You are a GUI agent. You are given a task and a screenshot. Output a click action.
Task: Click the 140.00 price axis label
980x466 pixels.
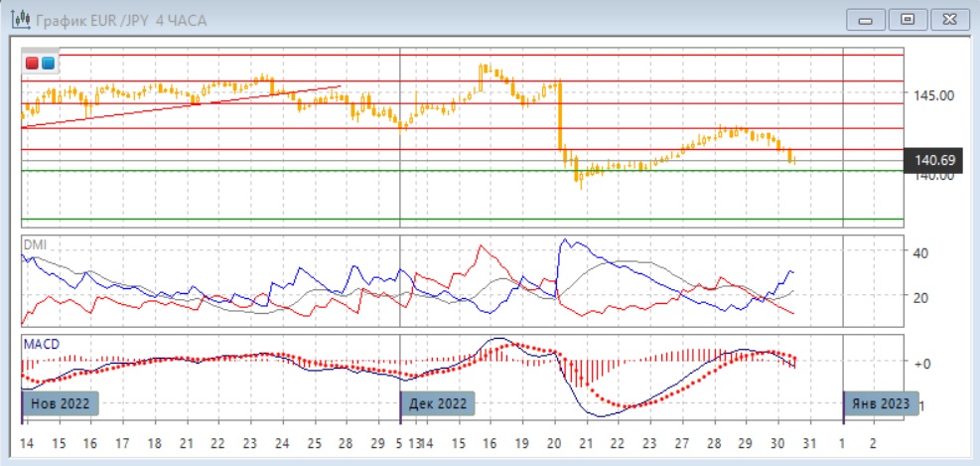(x=933, y=176)
